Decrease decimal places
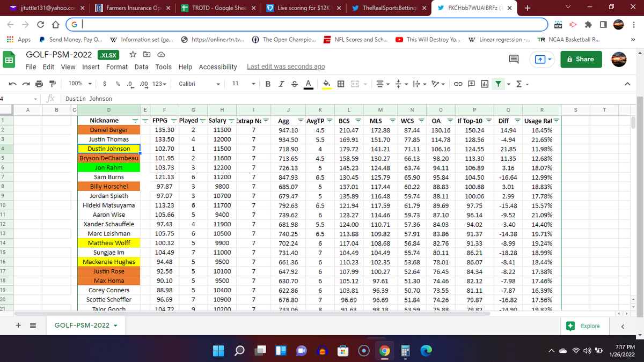Image resolution: width=644 pixels, height=362 pixels. coord(129,84)
